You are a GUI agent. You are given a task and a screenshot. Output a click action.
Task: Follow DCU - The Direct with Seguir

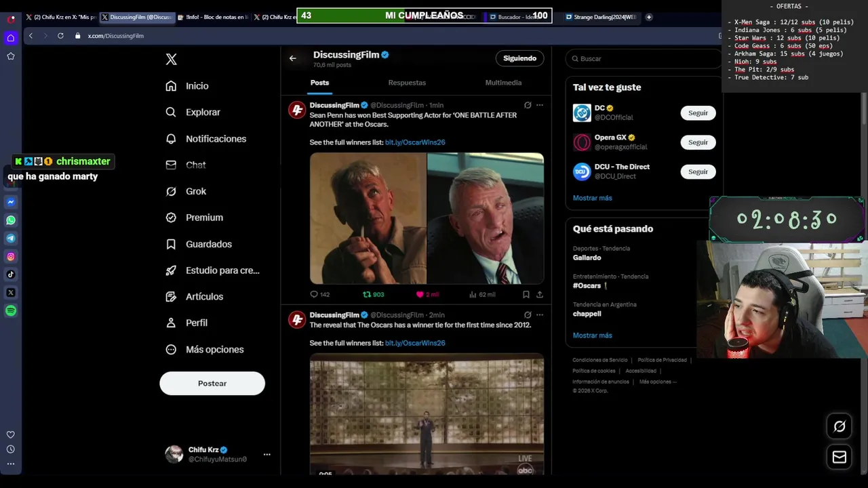pos(698,172)
